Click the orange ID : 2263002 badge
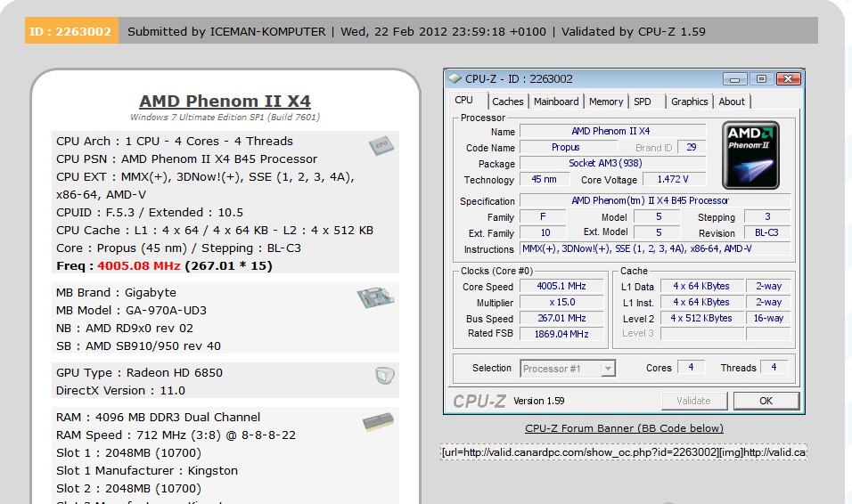Viewport: 852px width, 504px height. coord(71,31)
